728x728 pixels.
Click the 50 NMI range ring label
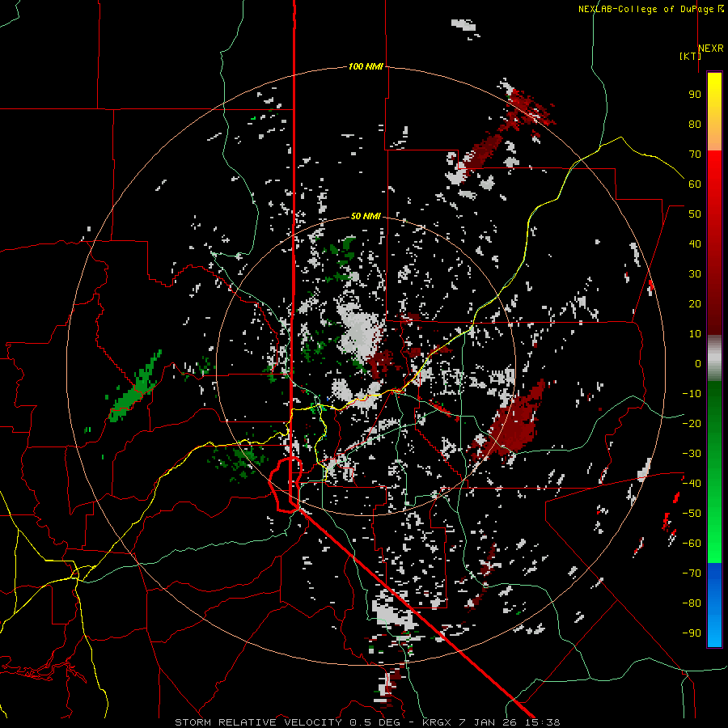[x=366, y=216]
